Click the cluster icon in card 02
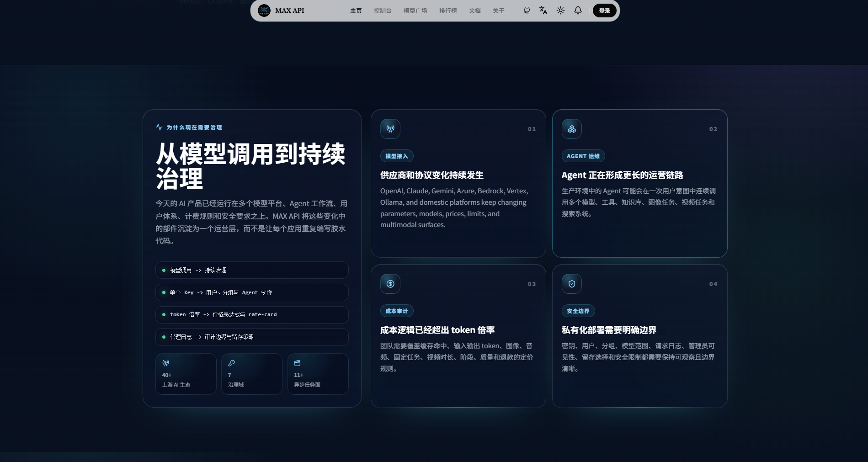868x462 pixels. click(x=572, y=129)
